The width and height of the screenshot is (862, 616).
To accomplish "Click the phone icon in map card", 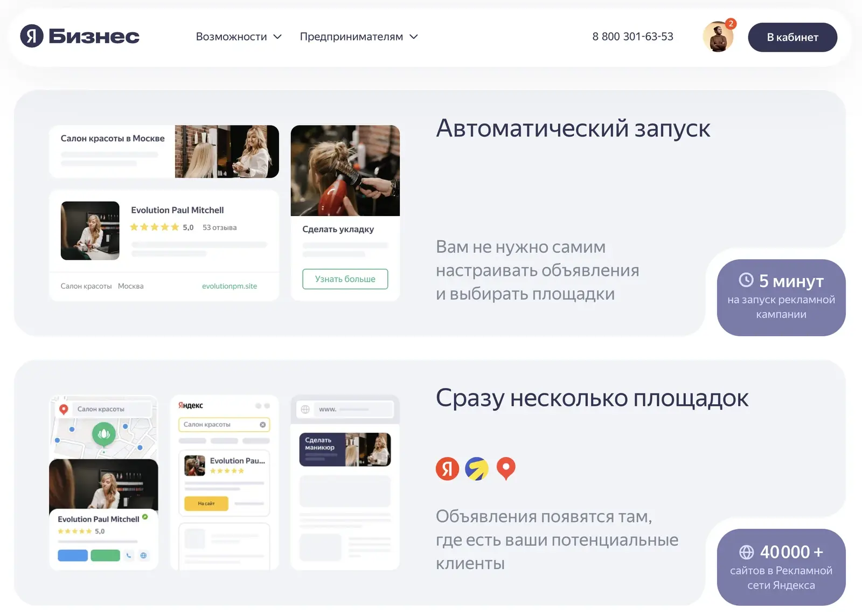I will pyautogui.click(x=129, y=556).
